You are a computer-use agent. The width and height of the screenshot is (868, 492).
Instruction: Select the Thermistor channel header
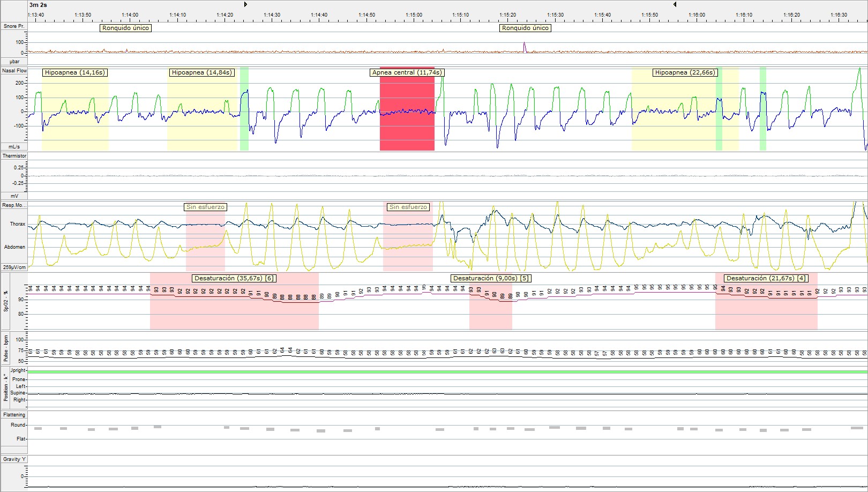click(x=14, y=156)
